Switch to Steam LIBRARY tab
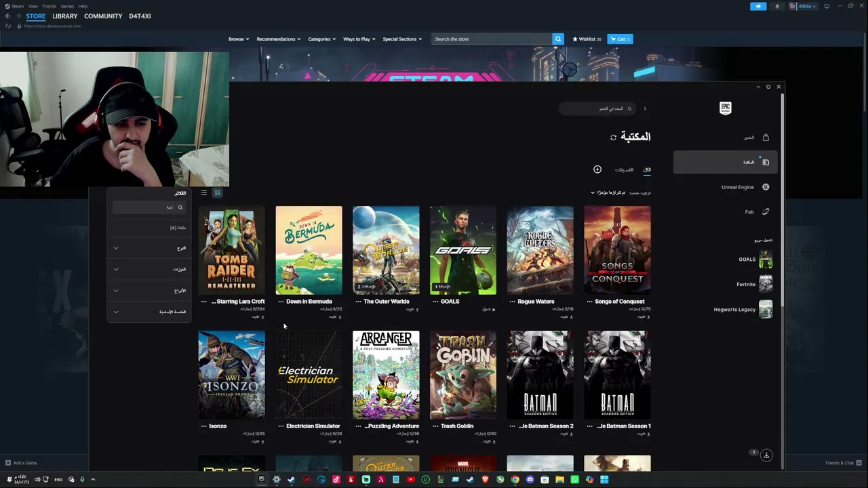 65,16
